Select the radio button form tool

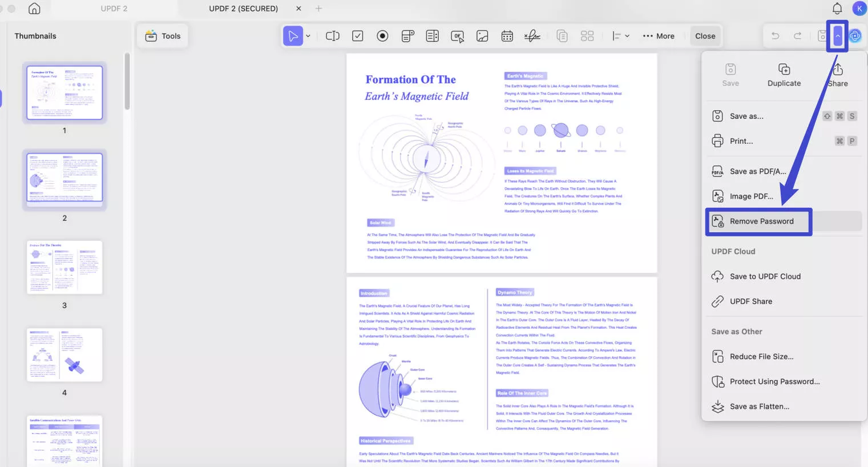click(382, 35)
